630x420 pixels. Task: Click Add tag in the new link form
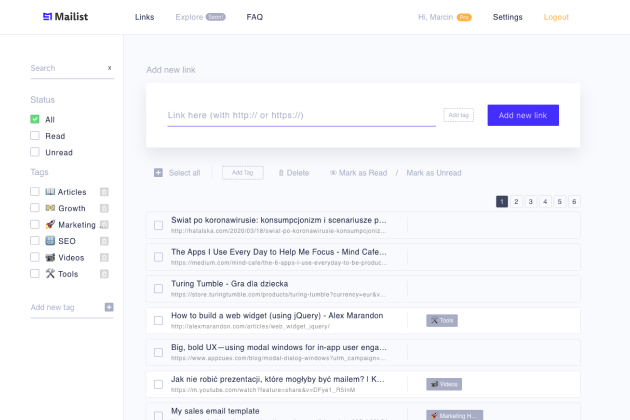click(x=458, y=115)
